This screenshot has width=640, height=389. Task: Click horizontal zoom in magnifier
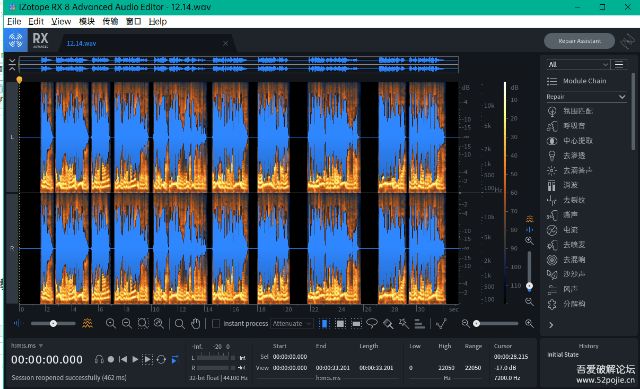(x=529, y=323)
